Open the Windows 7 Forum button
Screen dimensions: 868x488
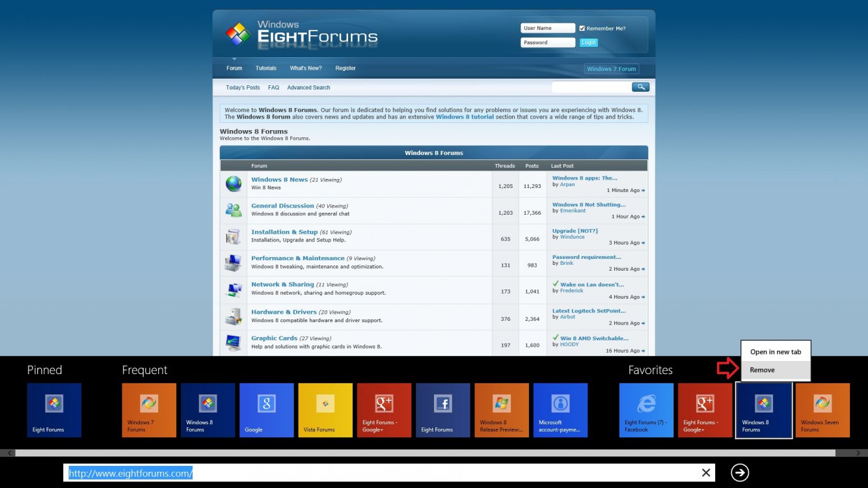pyautogui.click(x=611, y=69)
